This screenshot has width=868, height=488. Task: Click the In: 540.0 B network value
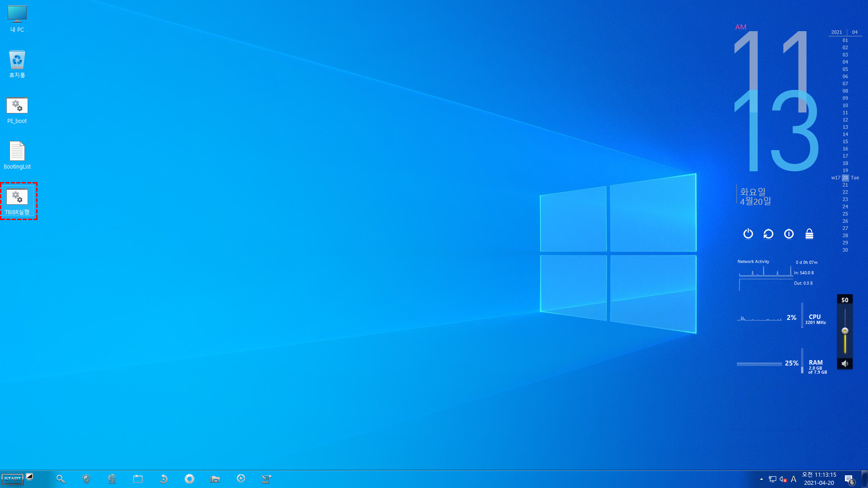(x=804, y=273)
